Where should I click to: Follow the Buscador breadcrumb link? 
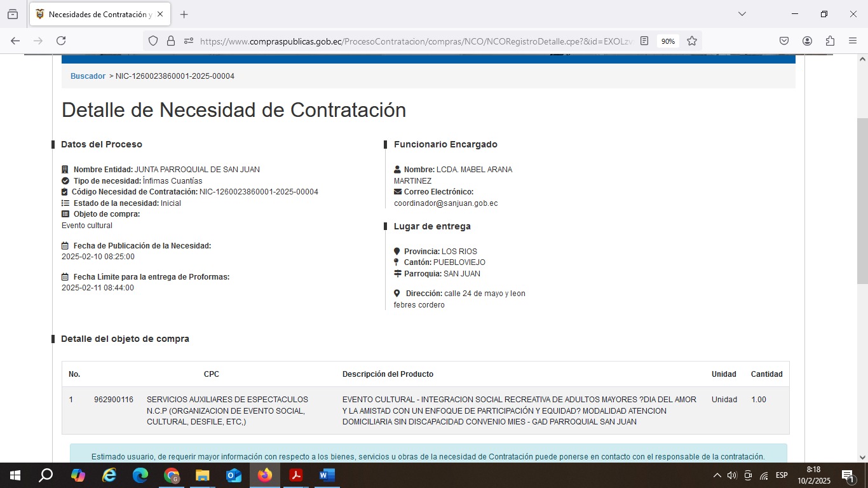pyautogui.click(x=88, y=76)
